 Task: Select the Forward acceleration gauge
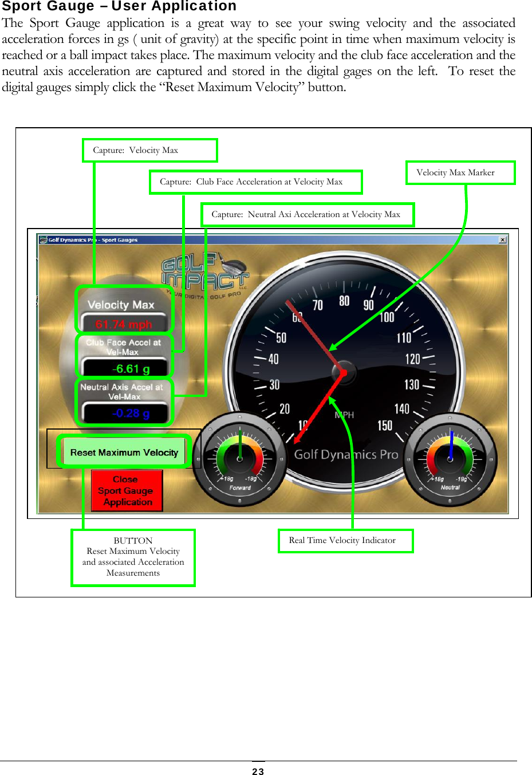241,458
